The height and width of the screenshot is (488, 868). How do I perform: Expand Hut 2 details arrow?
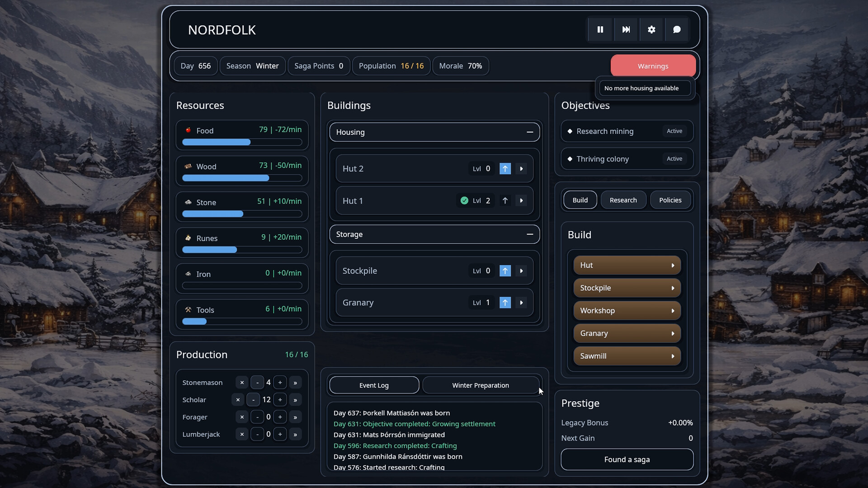click(x=521, y=169)
